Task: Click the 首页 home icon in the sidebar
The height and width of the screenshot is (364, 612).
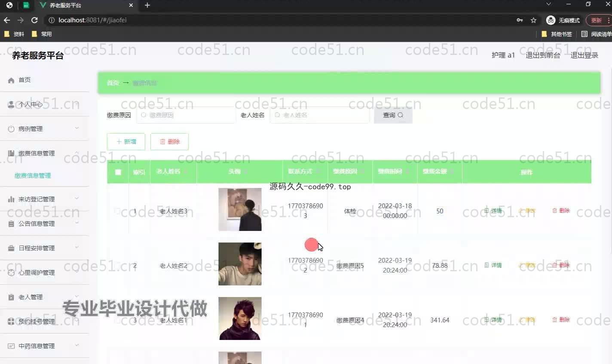Action: tap(11, 80)
